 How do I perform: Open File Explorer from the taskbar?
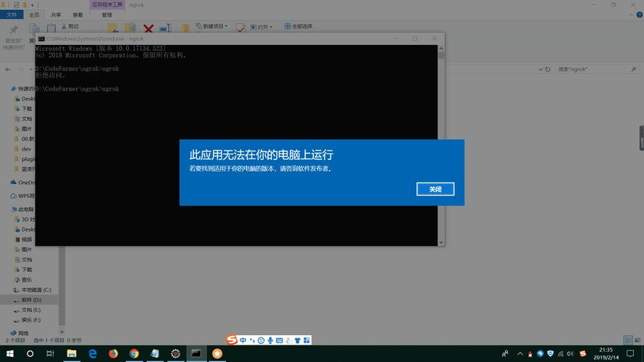click(x=72, y=353)
